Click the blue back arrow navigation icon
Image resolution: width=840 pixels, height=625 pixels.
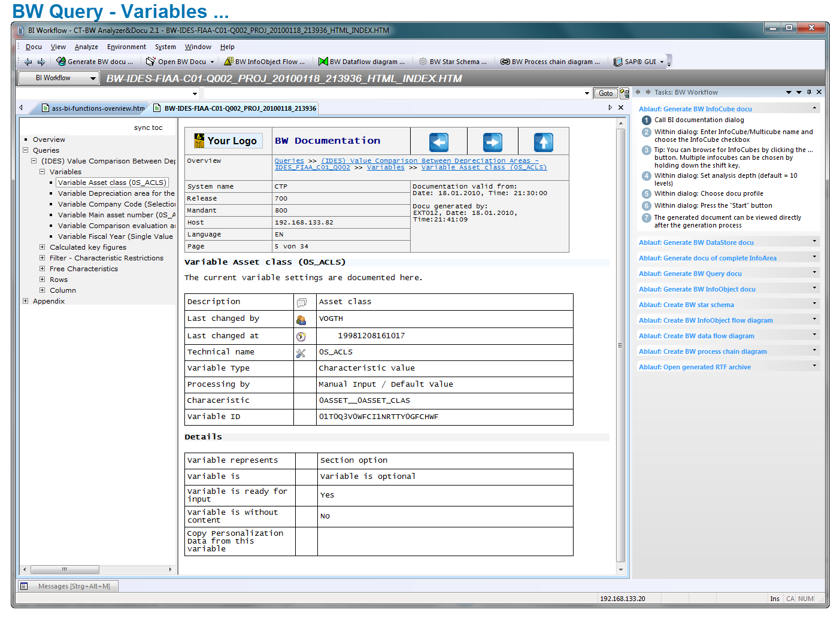(x=438, y=142)
